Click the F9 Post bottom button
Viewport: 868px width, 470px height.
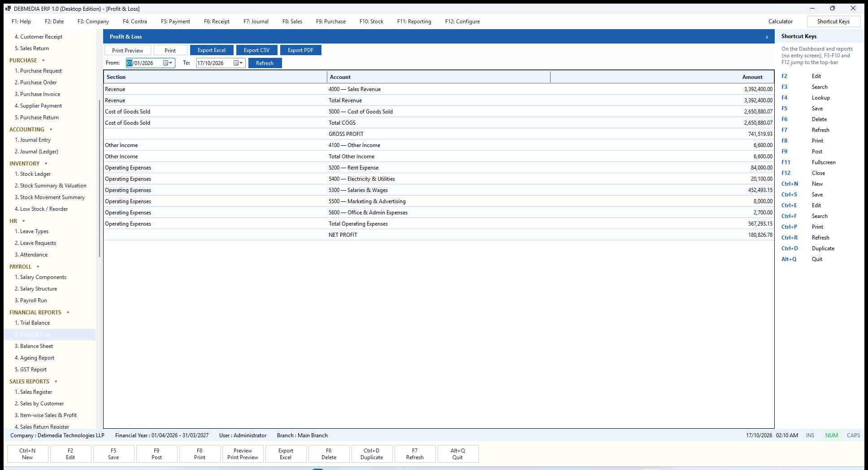[156, 454]
